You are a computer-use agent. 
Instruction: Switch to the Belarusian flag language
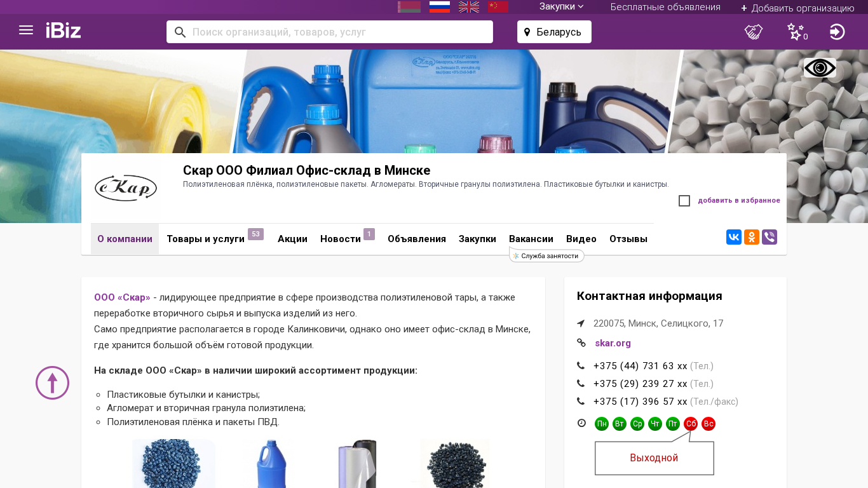point(409,7)
